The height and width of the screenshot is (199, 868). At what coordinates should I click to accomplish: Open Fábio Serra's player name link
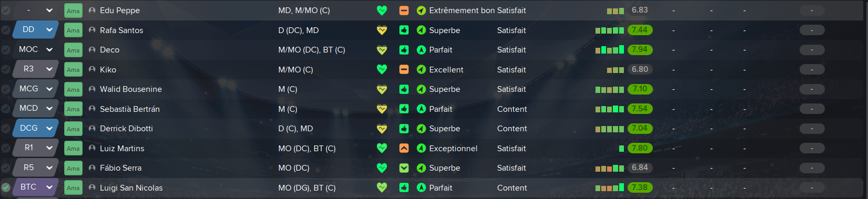click(x=120, y=168)
